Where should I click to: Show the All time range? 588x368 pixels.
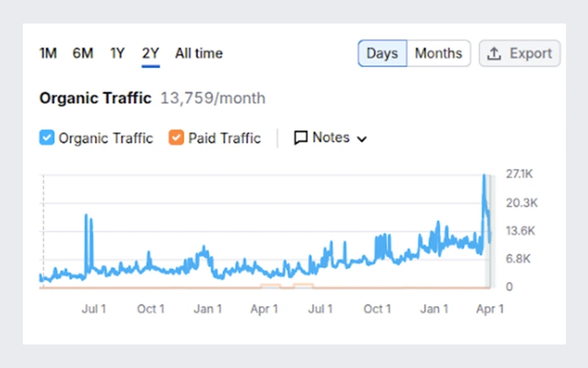pos(198,54)
